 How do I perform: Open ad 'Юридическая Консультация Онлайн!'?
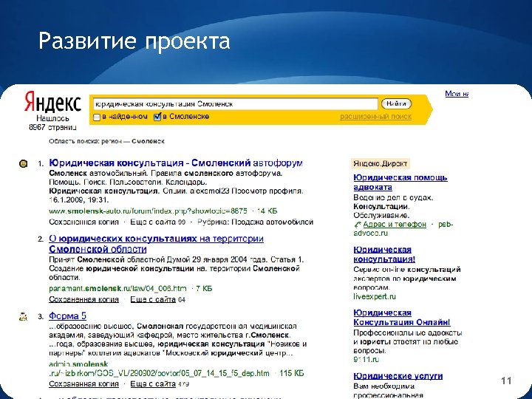point(402,317)
